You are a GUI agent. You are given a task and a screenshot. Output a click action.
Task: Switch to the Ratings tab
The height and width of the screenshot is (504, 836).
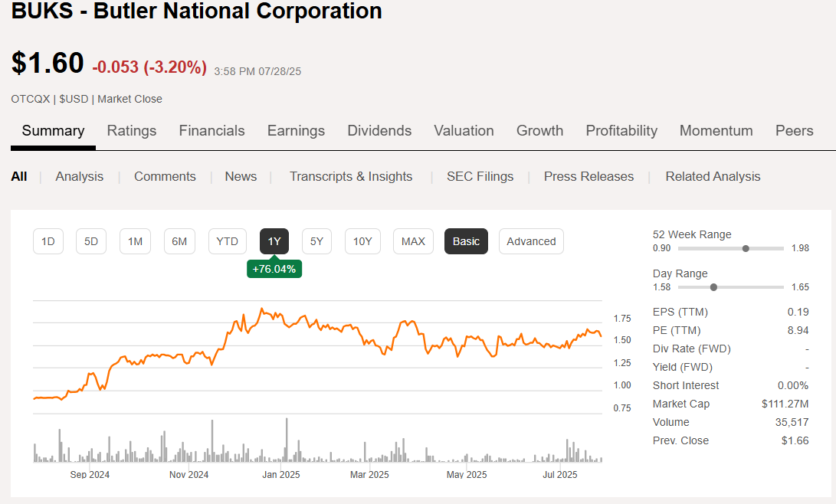(132, 131)
